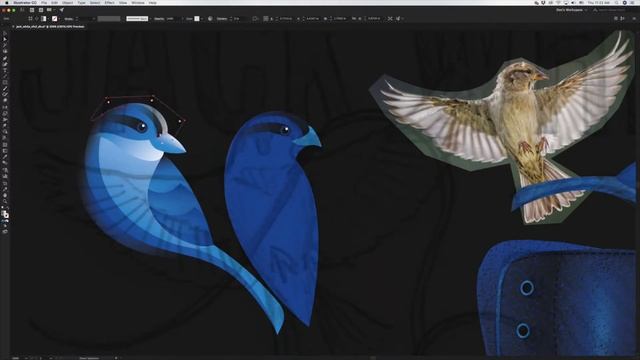Open the Window menu
The height and width of the screenshot is (360, 640).
138,3
